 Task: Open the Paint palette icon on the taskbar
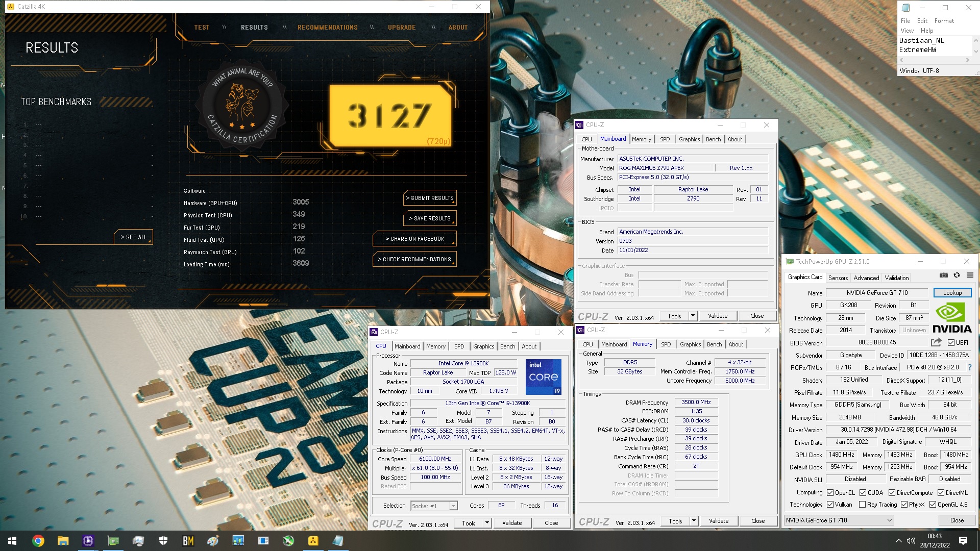pyautogui.click(x=213, y=541)
